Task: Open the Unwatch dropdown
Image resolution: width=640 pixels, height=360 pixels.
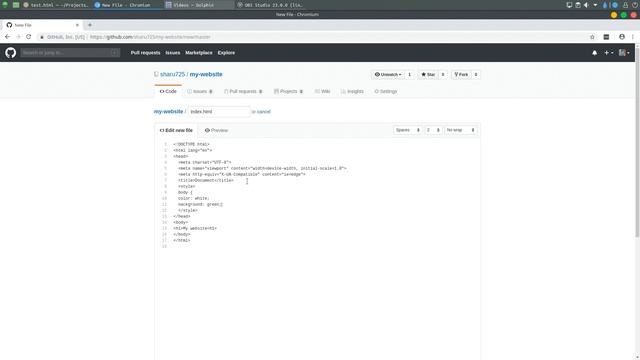Action: point(388,75)
